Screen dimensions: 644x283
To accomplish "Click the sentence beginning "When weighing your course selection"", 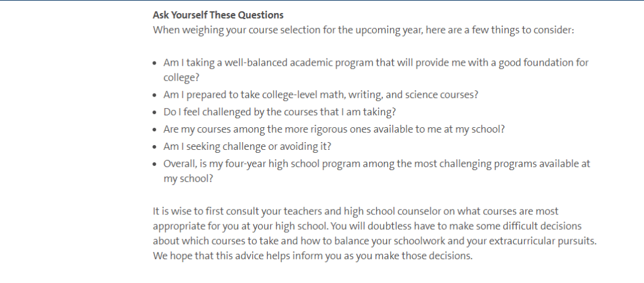I will click(x=363, y=30).
